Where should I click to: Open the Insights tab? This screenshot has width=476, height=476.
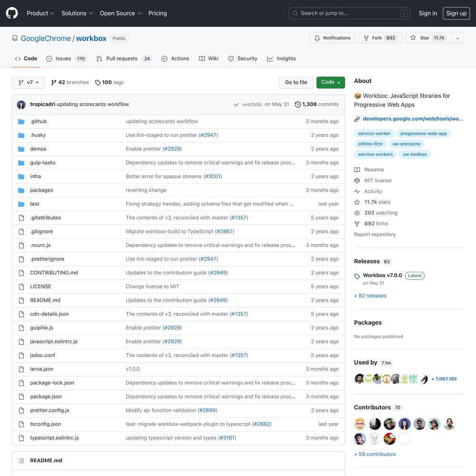coord(281,59)
